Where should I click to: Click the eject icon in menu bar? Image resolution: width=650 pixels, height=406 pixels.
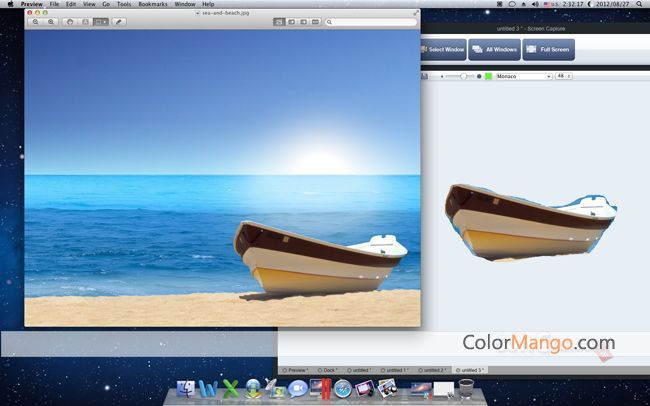pyautogui.click(x=524, y=4)
